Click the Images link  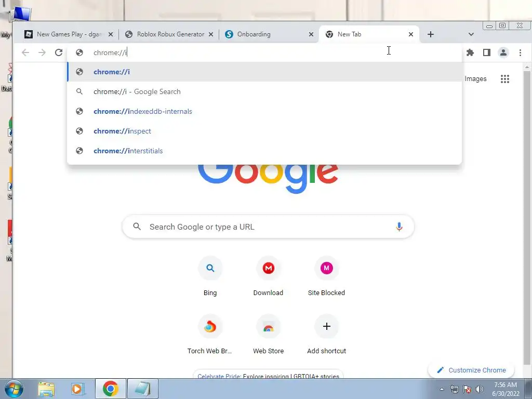[x=475, y=79]
